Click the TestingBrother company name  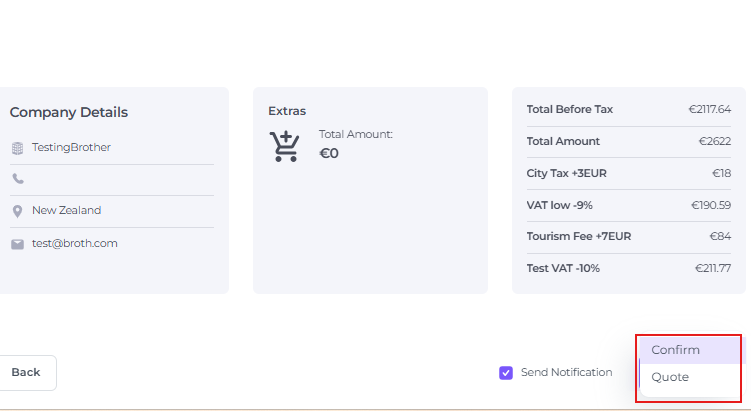point(71,147)
